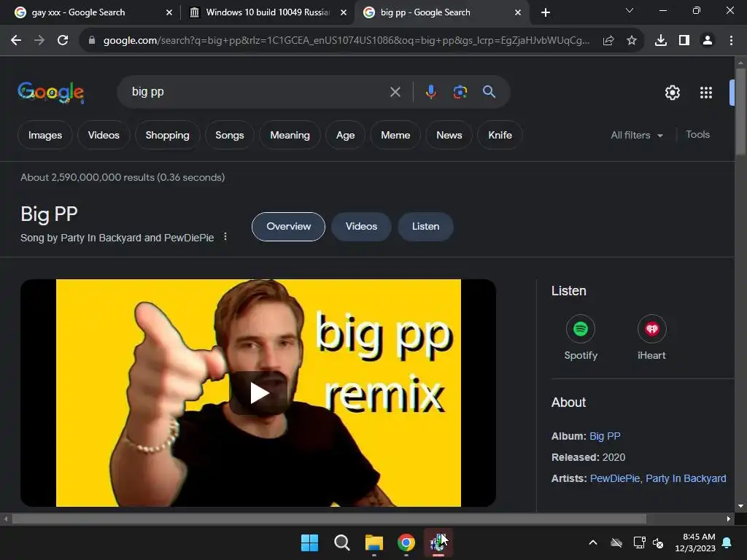The width and height of the screenshot is (747, 560).
Task: Select the Videos tab in knowledge panel
Action: (361, 227)
